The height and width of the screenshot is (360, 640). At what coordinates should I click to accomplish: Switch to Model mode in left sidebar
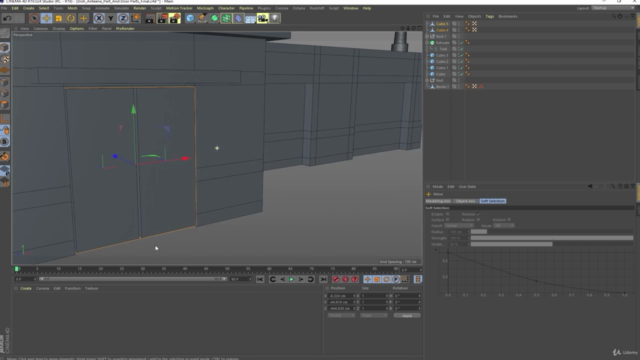4,47
